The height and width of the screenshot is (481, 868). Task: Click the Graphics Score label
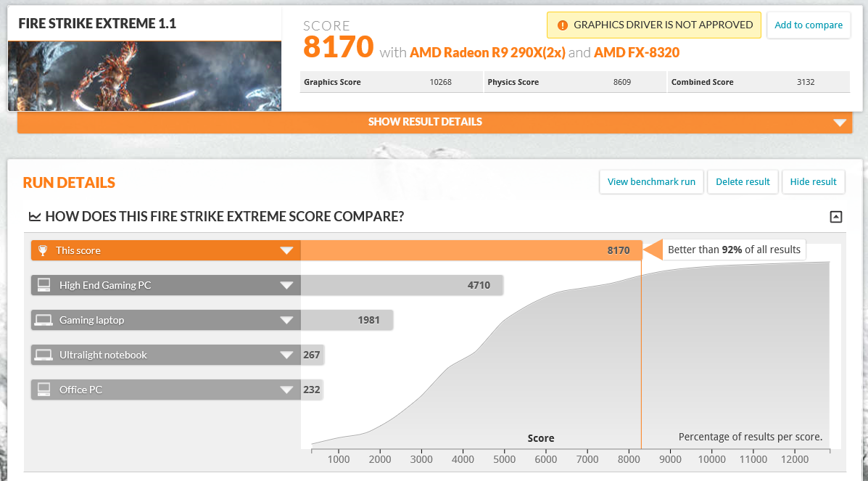tap(332, 82)
